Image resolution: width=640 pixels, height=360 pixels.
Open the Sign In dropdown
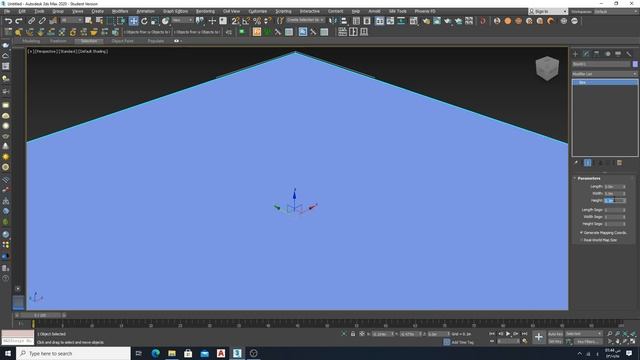[548, 11]
